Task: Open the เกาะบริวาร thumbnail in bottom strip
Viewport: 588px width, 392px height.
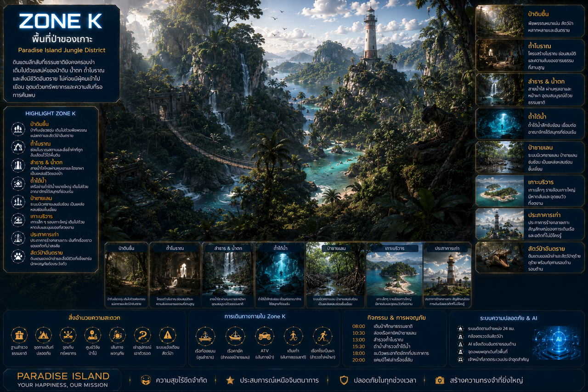Action: pos(394,275)
